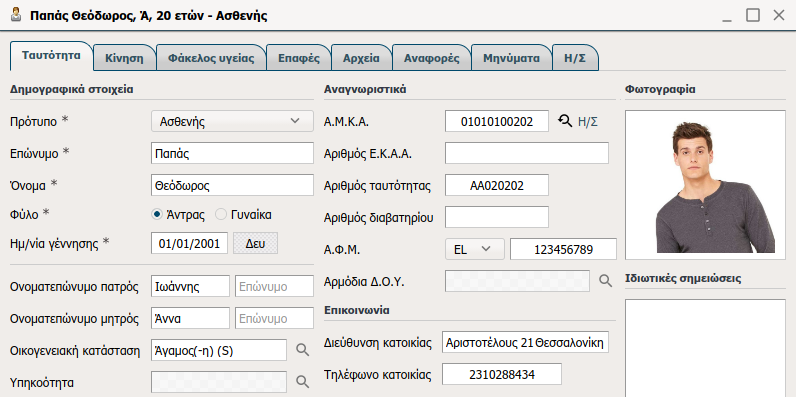Click magnifier next to Οικογενειακή κατάσταση

point(303,349)
